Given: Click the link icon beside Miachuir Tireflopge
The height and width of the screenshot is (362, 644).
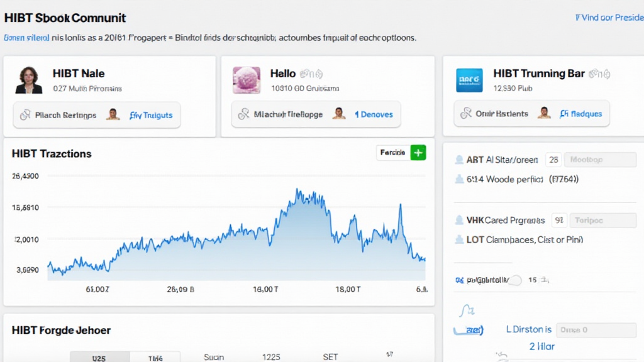Looking at the screenshot, I should click(243, 114).
